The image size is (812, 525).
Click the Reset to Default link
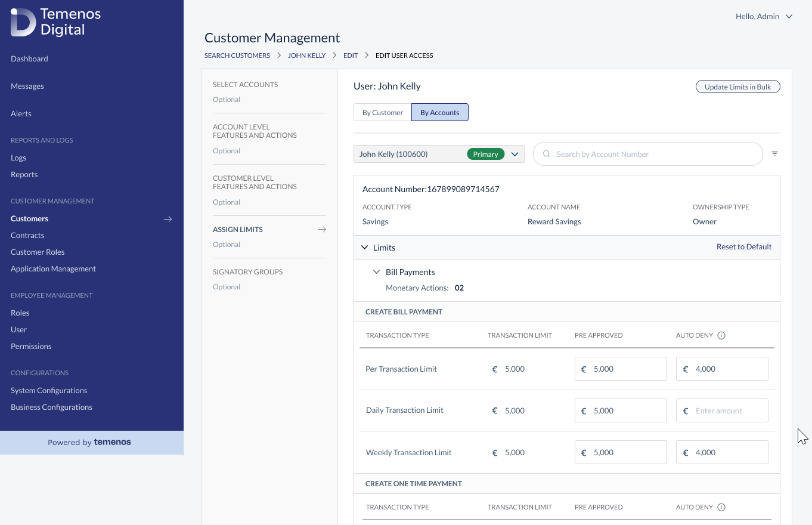tap(744, 247)
